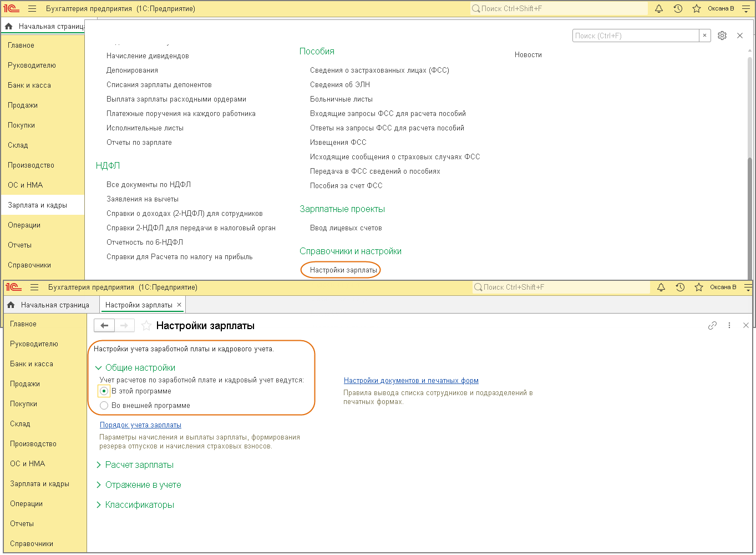Image resolution: width=756 pixels, height=555 pixels.
Task: Open history clock icon in upper window
Action: [678, 9]
